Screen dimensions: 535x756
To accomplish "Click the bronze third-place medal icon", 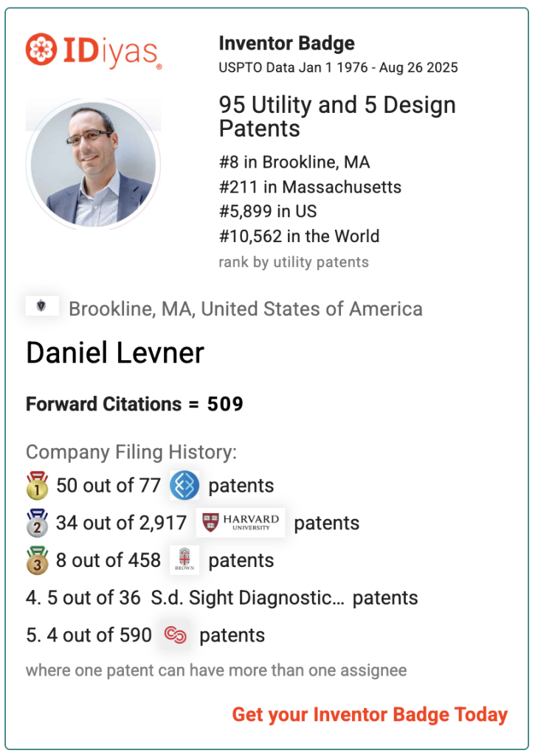I will coord(37,560).
